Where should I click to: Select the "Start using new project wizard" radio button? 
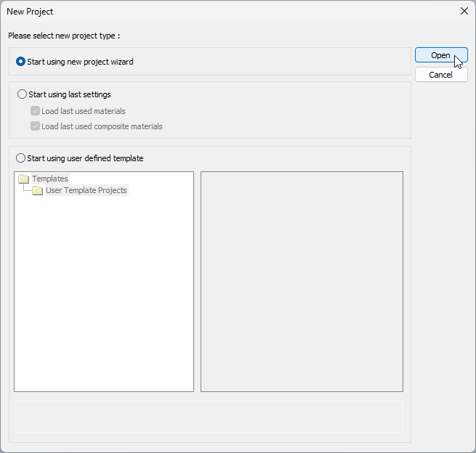tap(21, 62)
